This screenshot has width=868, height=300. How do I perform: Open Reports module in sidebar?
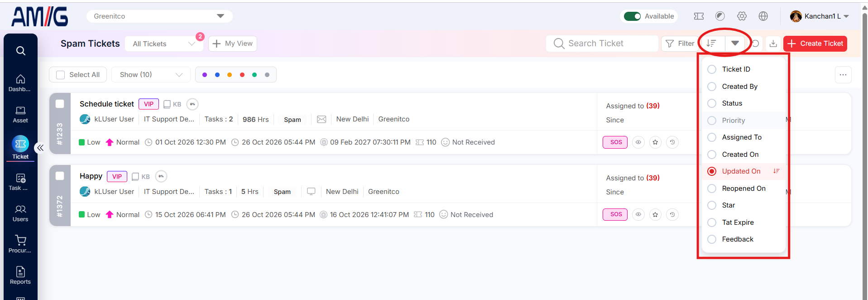20,276
